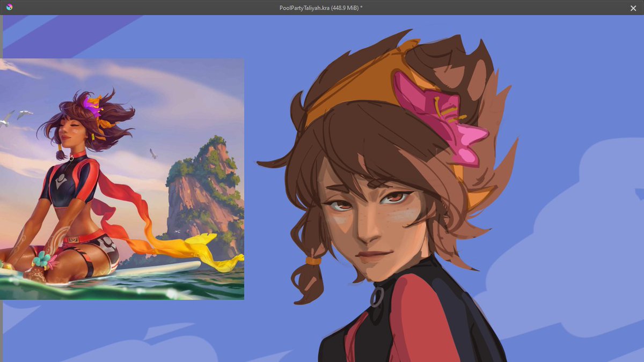The image size is (644, 362).
Task: Click the Krita application icon in title bar
Action: 9,8
